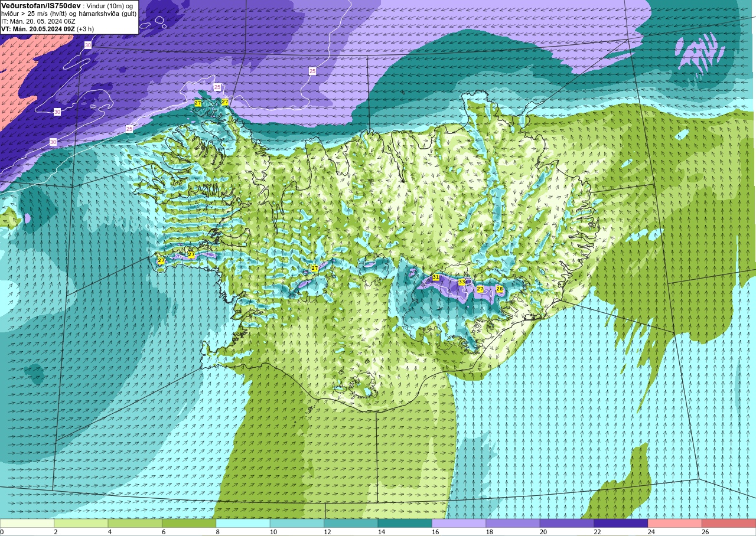
Task: Pick the 10–12 aqua legend swatch
Action: (297, 523)
